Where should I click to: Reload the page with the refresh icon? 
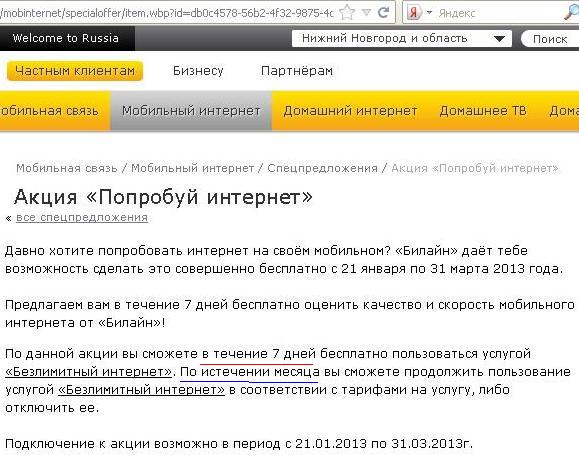coord(384,13)
